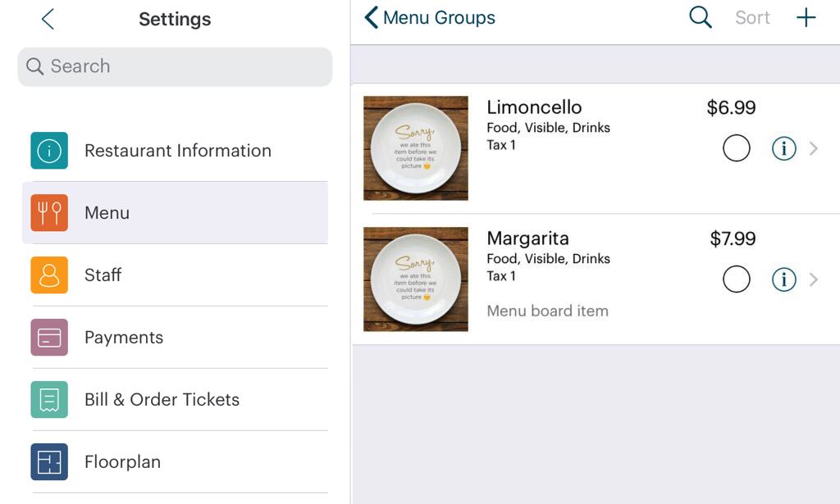Viewport: 840px width, 504px height.
Task: Select the Margarita radio circle
Action: coord(737,279)
